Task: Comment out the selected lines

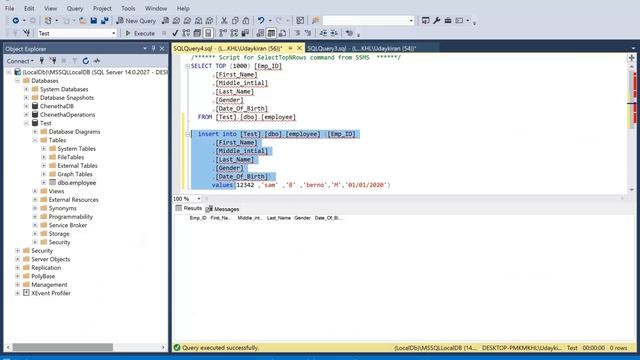Action: coord(297,33)
